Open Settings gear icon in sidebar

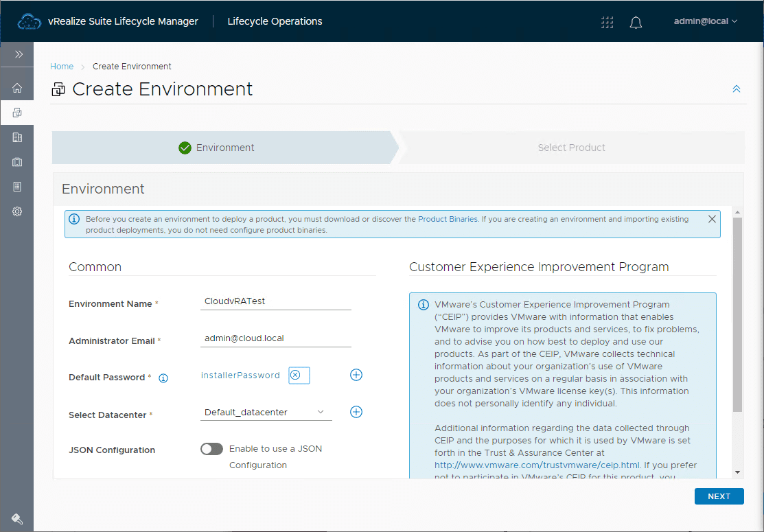click(16, 211)
